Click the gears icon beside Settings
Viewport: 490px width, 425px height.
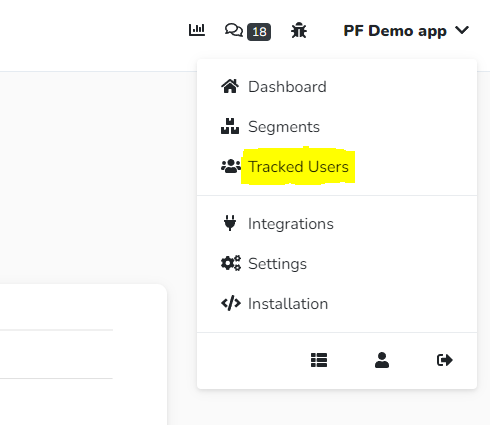[x=231, y=263]
